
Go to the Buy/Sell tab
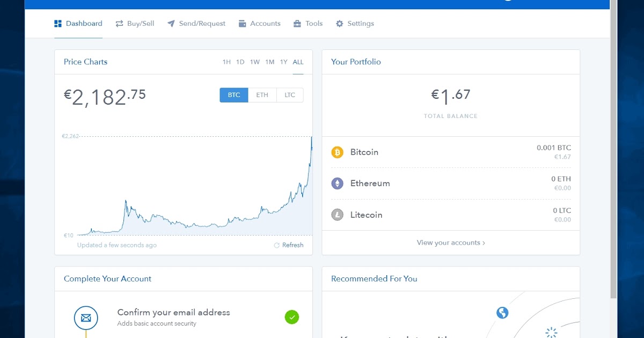point(135,24)
